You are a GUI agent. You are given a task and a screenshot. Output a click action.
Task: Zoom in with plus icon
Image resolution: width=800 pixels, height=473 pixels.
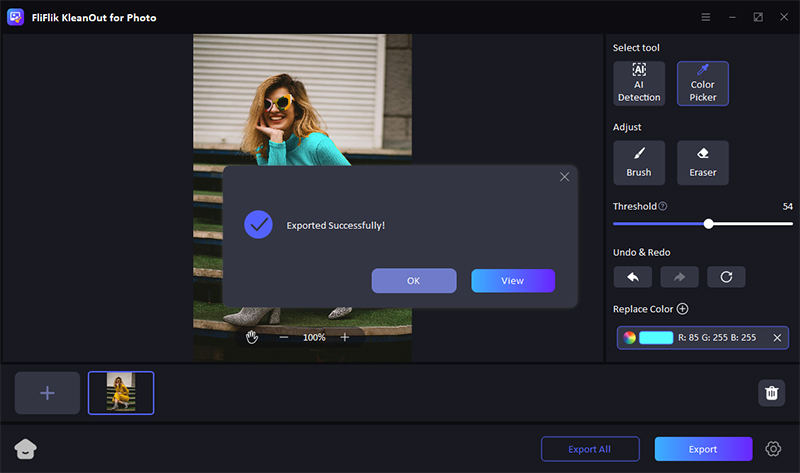pyautogui.click(x=345, y=337)
